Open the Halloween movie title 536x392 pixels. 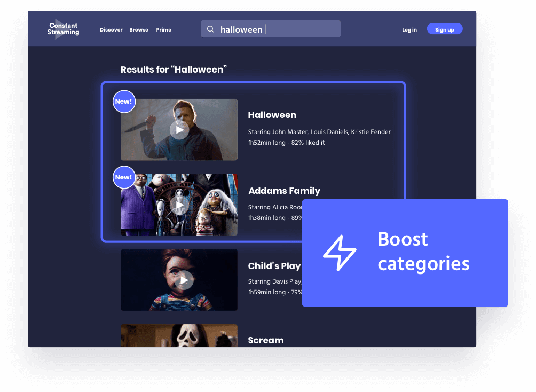pyautogui.click(x=272, y=115)
